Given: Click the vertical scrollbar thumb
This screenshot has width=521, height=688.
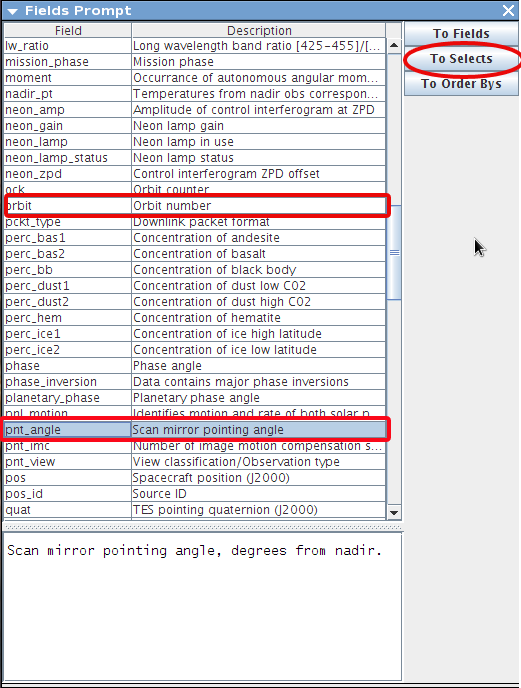Looking at the screenshot, I should (394, 252).
